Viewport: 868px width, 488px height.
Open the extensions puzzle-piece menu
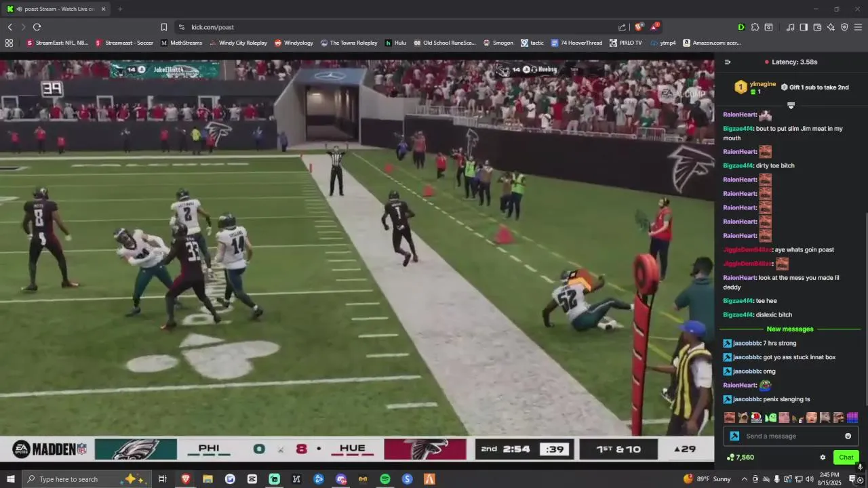755,27
